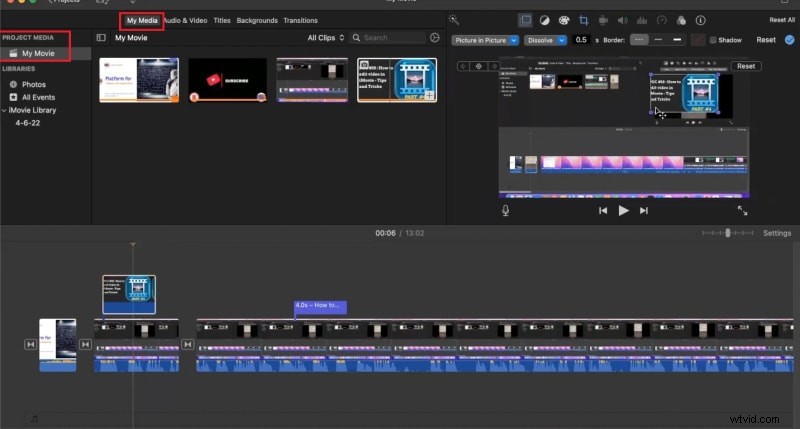Switch to the Transitions tab
The image size is (800, 429).
[x=301, y=20]
